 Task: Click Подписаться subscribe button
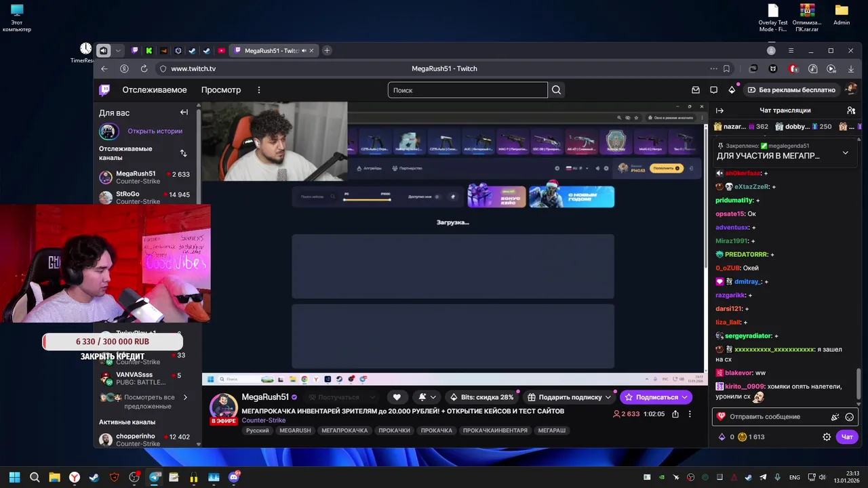[x=656, y=397]
